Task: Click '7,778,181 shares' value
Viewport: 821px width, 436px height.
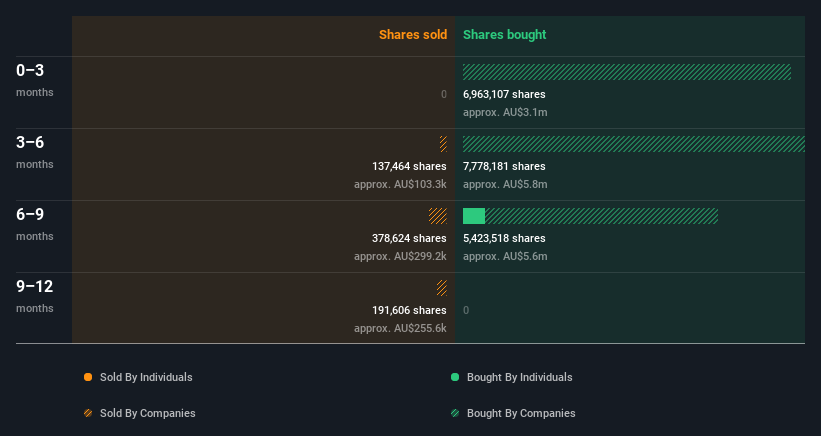Action: (504, 166)
